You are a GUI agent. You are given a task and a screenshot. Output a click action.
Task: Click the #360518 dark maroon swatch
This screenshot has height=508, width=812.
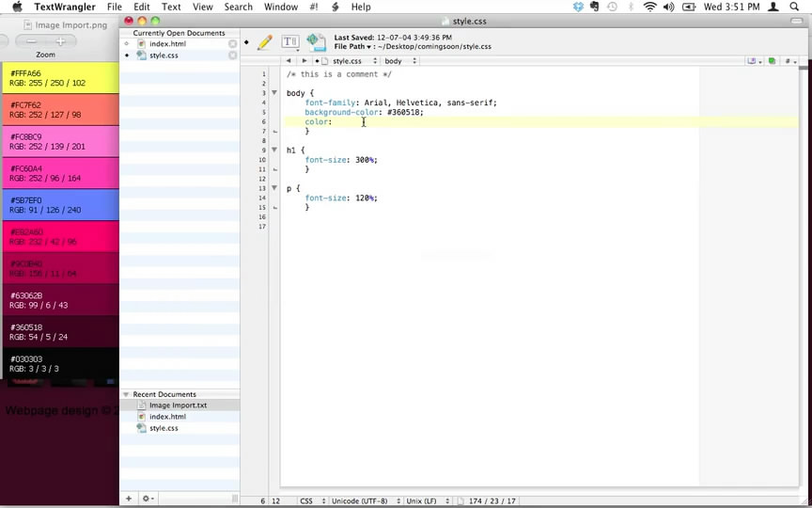60,332
